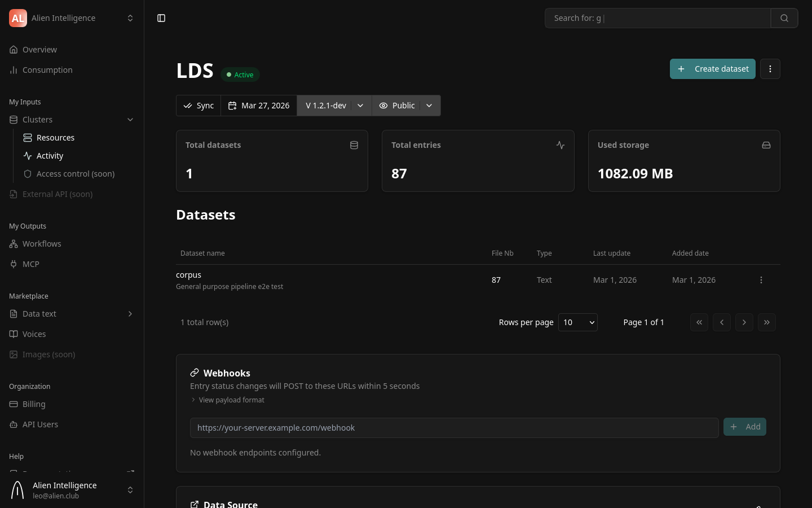812x508 pixels.
Task: Open the corpus dataset row menu
Action: (x=761, y=280)
